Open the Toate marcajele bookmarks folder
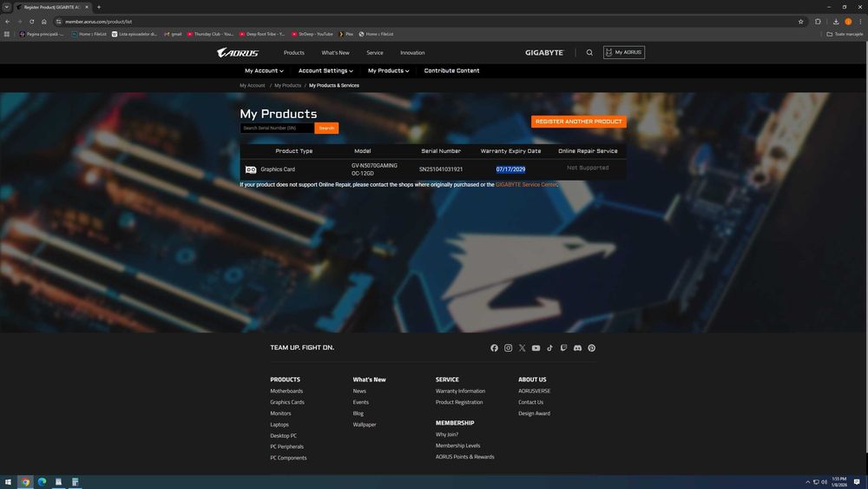Viewport: 868px width, 489px height. point(845,34)
